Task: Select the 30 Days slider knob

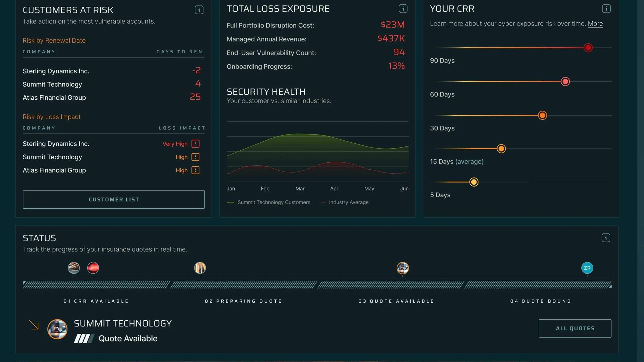Action: tap(542, 115)
